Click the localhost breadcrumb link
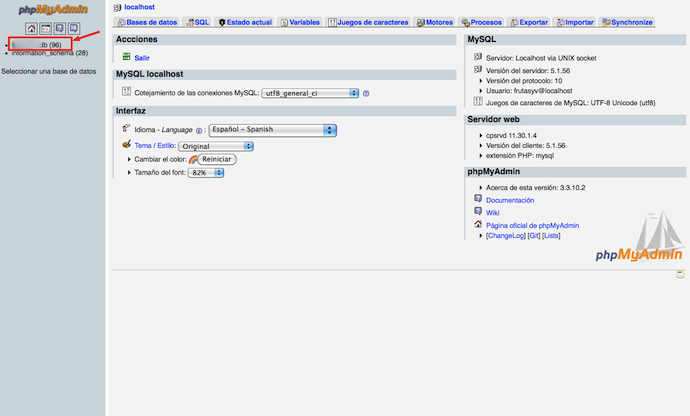Image resolution: width=690 pixels, height=416 pixels. [x=139, y=7]
